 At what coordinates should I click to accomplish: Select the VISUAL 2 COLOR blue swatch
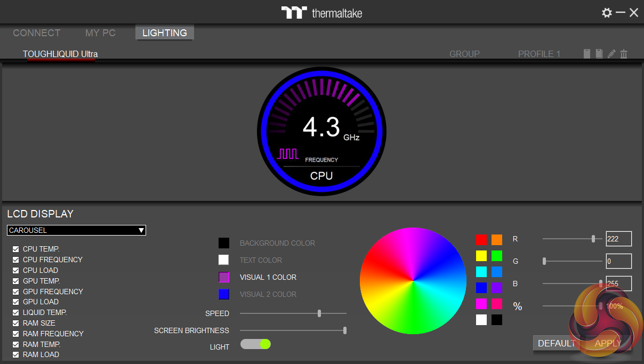pyautogui.click(x=224, y=294)
